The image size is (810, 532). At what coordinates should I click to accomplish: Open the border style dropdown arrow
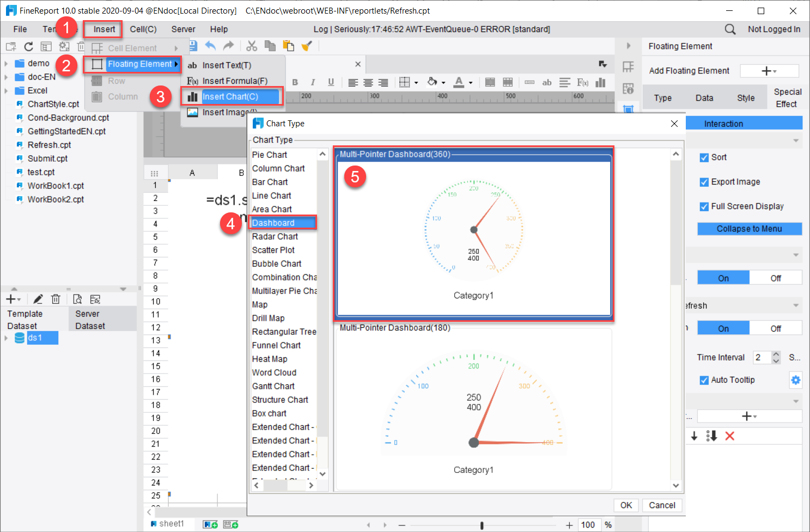(416, 83)
